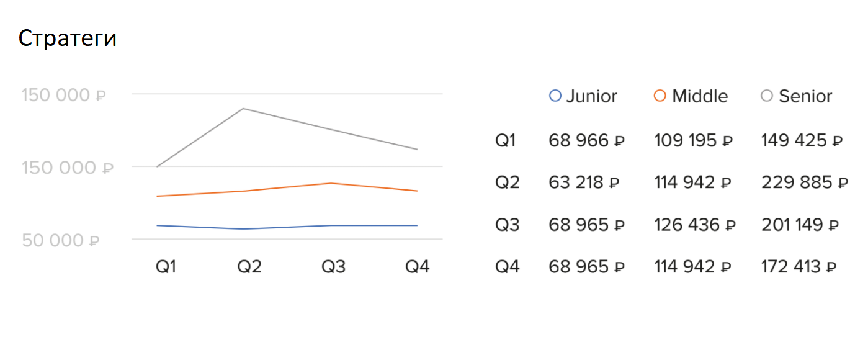
Task: Toggle the Middle series legend label
Action: click(x=700, y=96)
